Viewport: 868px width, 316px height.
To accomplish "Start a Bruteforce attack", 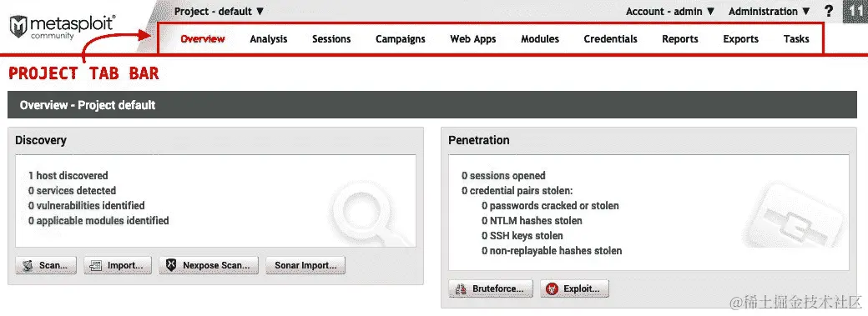I will click(491, 288).
